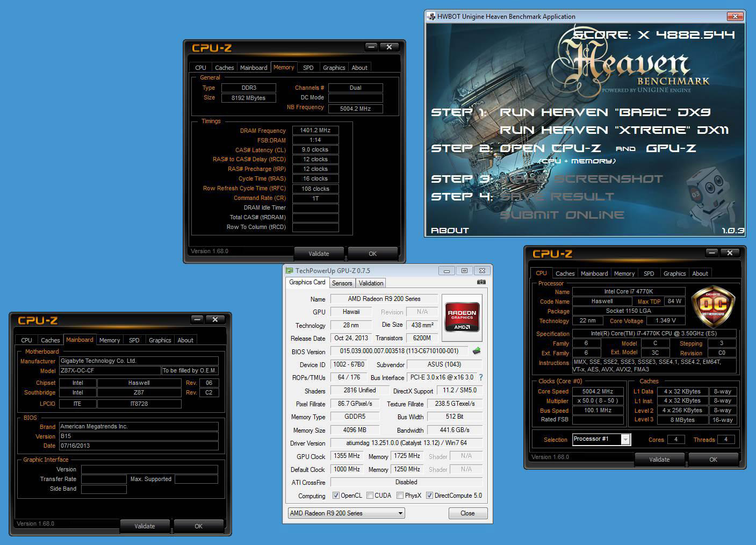The height and width of the screenshot is (545, 756).
Task: Open the AMD Radeon R9 200 Series dropdown
Action: coord(347,513)
